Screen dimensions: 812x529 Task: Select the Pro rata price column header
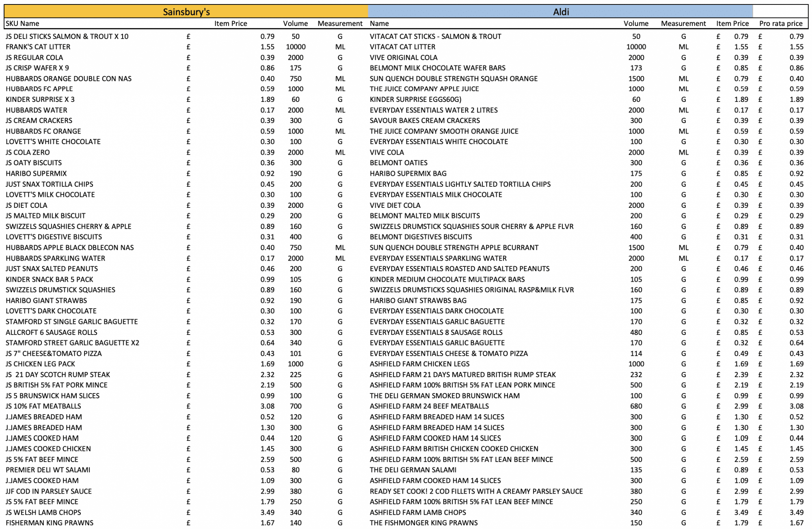tap(781, 24)
